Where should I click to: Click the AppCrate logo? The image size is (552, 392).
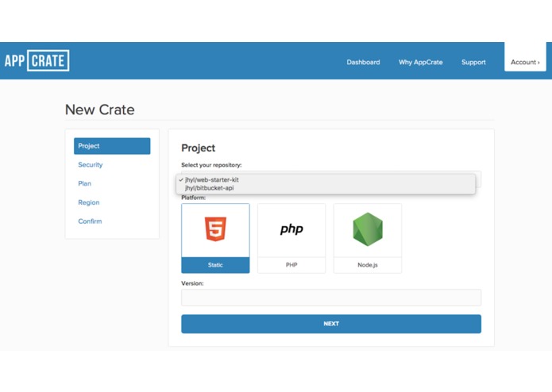click(x=37, y=61)
